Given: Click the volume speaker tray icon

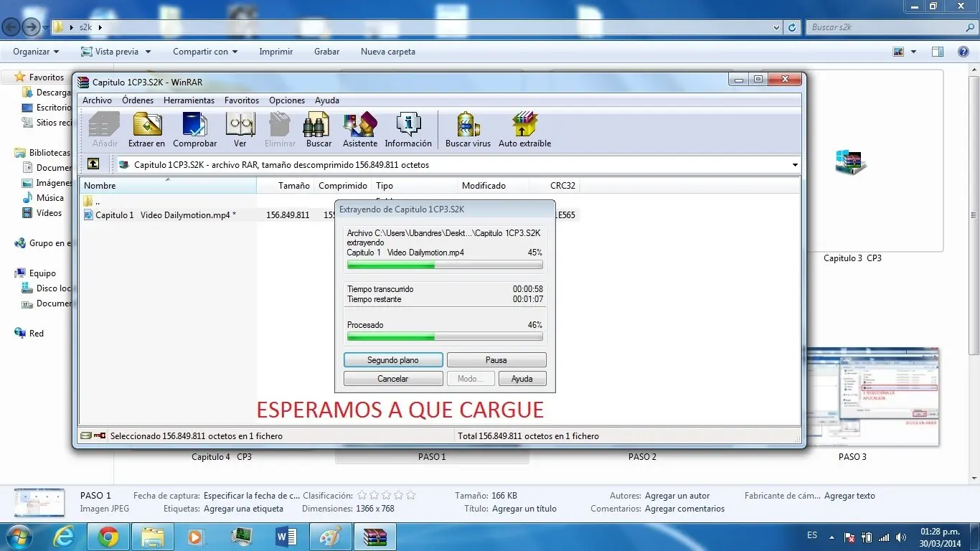Looking at the screenshot, I should [900, 537].
